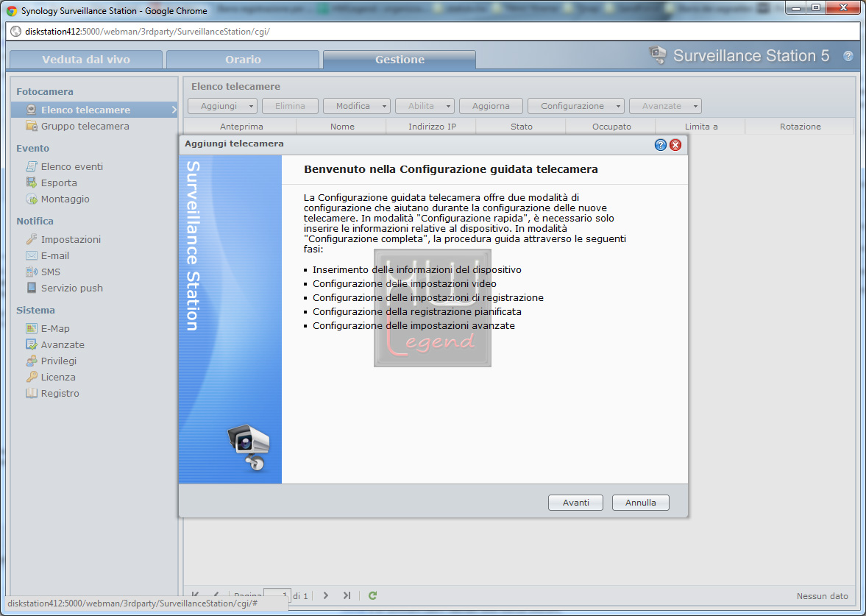Click the Chrome icon in the title bar
Image resolution: width=866 pixels, height=616 pixels.
coord(12,10)
